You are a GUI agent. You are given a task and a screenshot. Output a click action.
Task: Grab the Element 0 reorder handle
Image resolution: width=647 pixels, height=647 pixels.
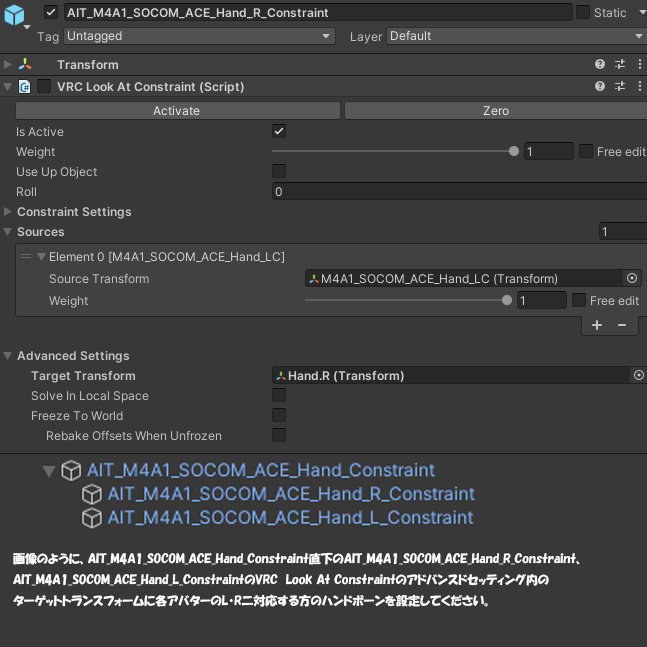pos(26,257)
